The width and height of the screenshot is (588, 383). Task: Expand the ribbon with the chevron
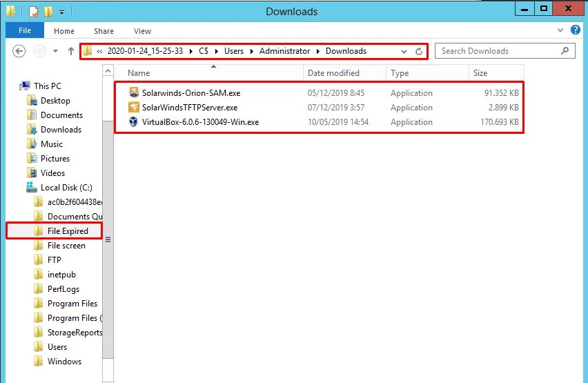[560, 30]
